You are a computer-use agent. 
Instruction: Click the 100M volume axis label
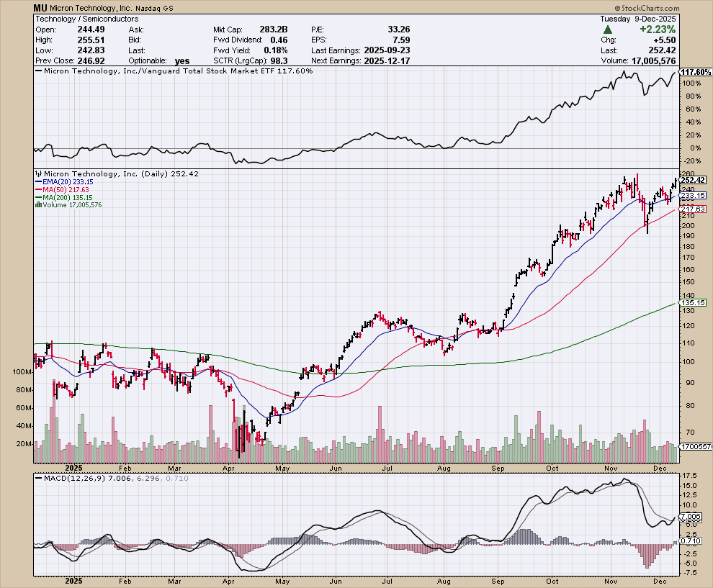22,372
